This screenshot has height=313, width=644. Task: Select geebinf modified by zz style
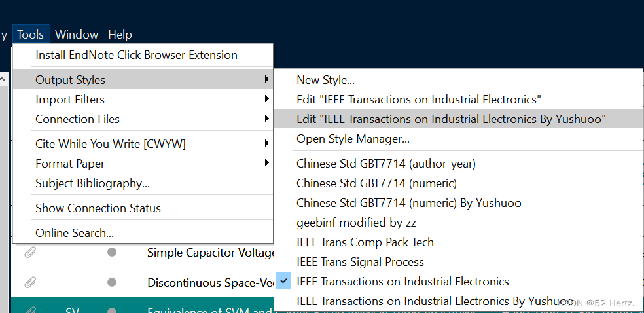[458, 223]
